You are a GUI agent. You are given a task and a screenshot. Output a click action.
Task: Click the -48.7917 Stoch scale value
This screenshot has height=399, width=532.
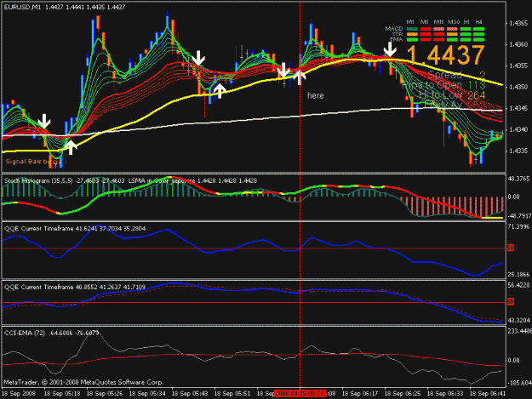click(x=518, y=215)
